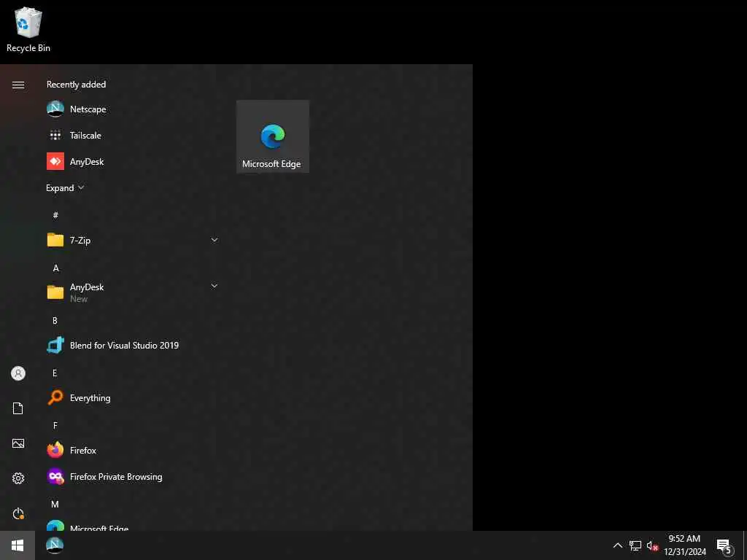Viewport: 747px width, 560px height.
Task: Click the network icon in system tray
Action: point(635,545)
